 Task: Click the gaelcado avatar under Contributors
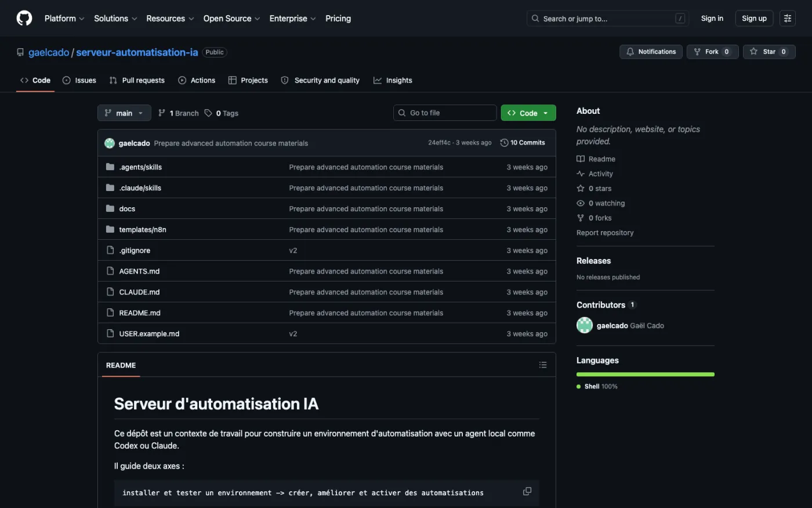(585, 325)
